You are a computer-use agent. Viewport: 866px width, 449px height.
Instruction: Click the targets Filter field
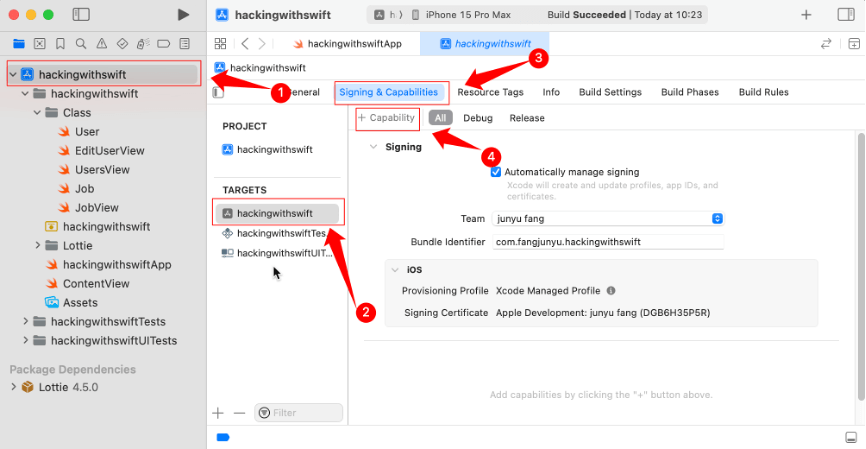coord(299,413)
